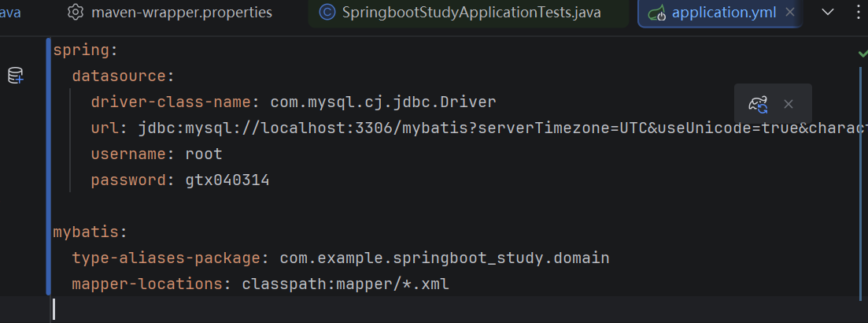868x323 pixels.
Task: Click the com.example.springboot_study.domain value
Action: [x=445, y=258]
